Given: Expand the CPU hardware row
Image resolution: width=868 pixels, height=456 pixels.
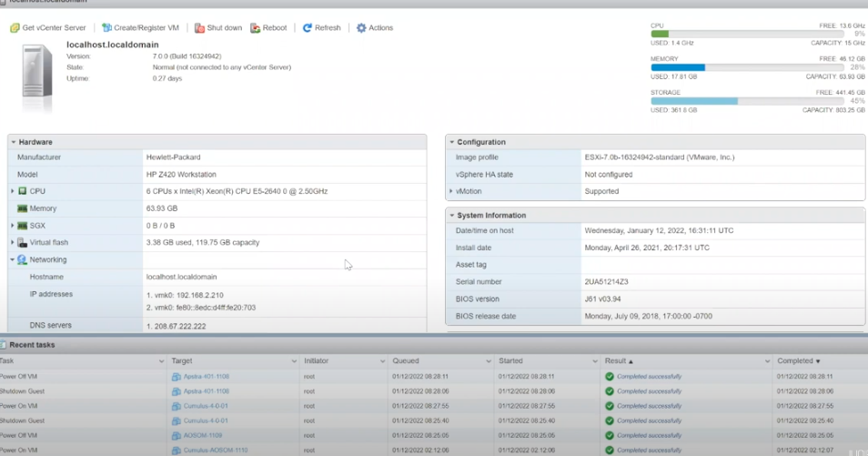Looking at the screenshot, I should pos(13,191).
